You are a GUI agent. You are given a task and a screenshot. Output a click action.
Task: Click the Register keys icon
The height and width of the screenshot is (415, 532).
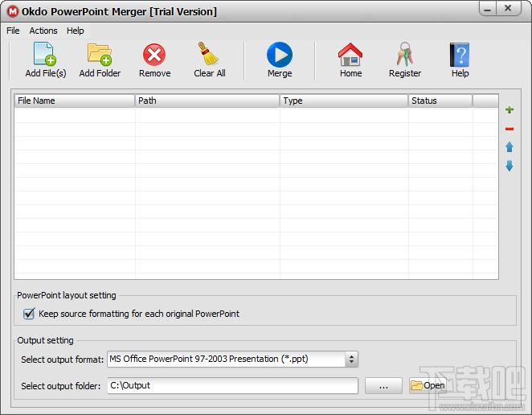tap(405, 54)
